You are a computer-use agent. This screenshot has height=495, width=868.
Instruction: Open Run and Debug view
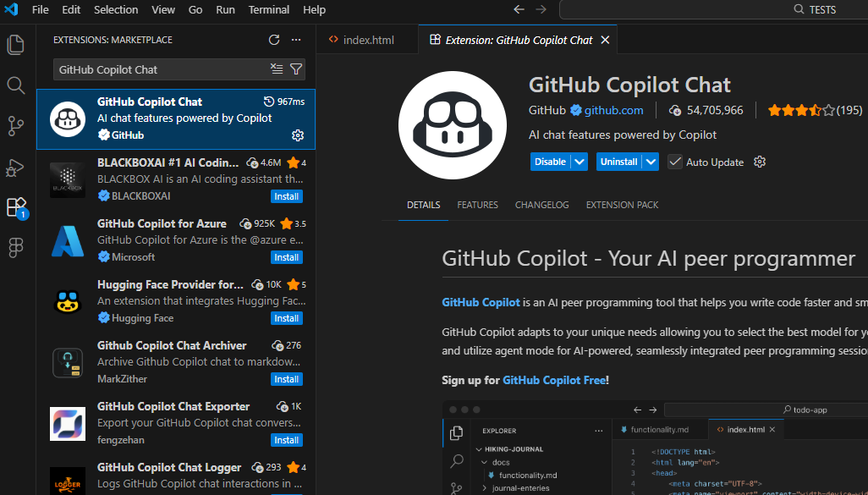pos(16,167)
